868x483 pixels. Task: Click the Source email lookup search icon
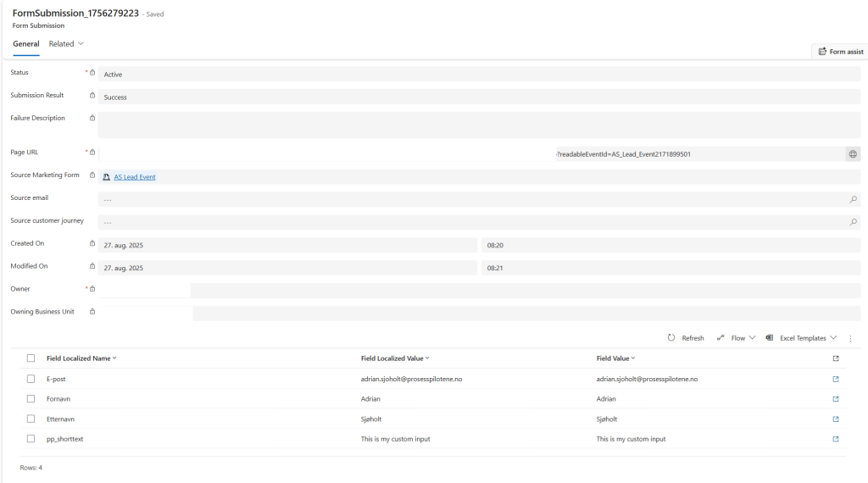click(x=853, y=200)
